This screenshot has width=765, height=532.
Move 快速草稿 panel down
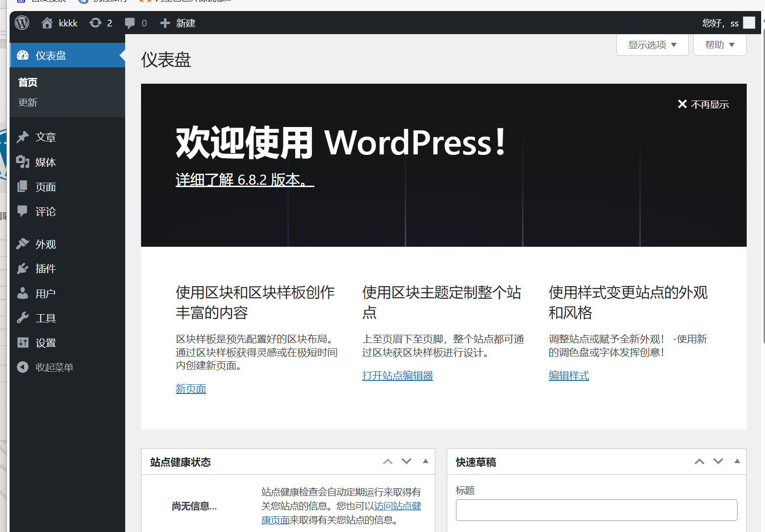(718, 462)
